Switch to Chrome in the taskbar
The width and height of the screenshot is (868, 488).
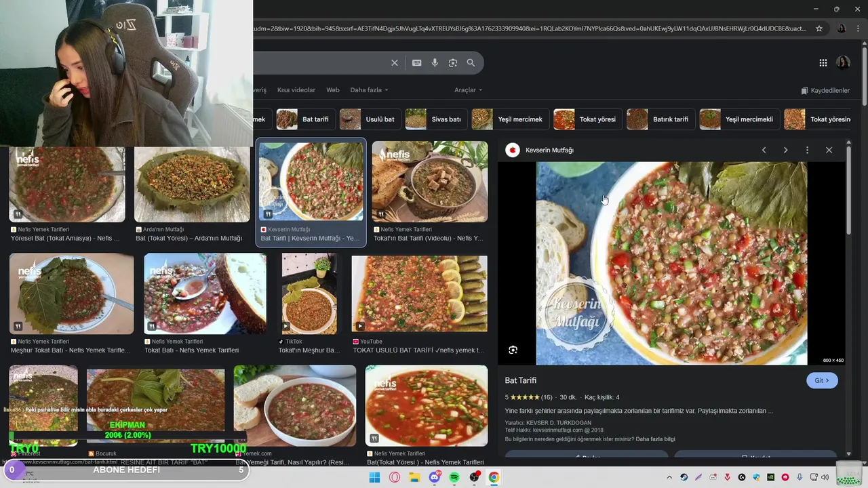tap(494, 477)
